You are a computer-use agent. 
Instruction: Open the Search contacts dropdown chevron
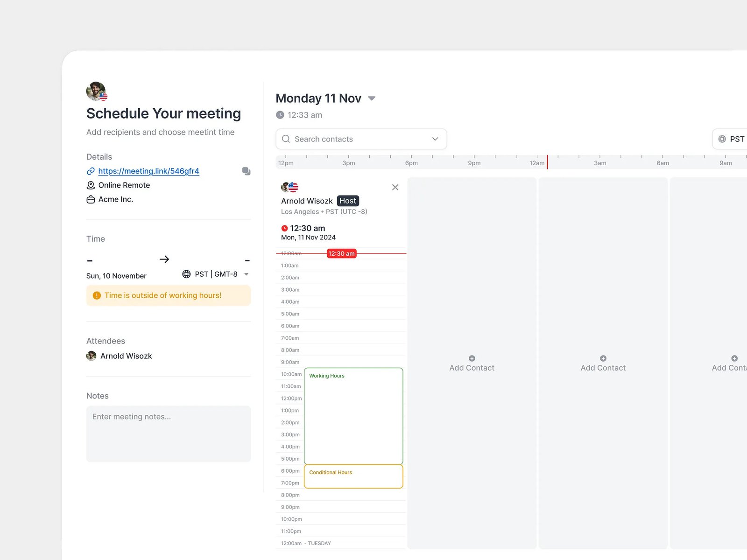tap(435, 139)
